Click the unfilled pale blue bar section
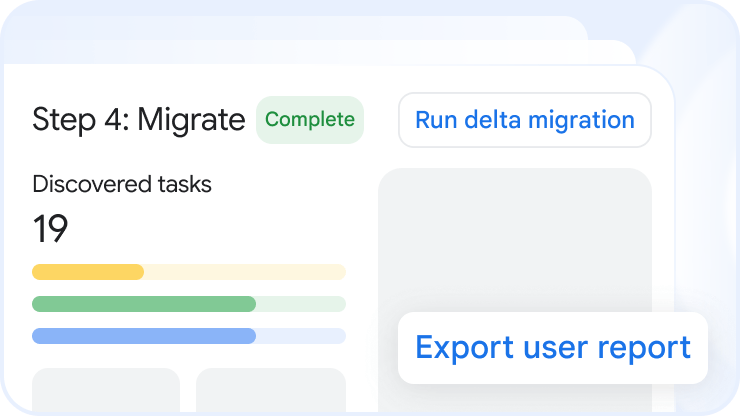Screen dimensions: 740x416 (x=300, y=336)
